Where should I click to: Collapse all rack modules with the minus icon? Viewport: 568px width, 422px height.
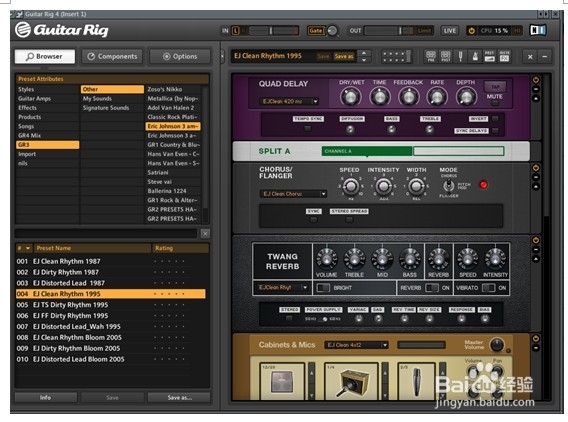pos(544,57)
